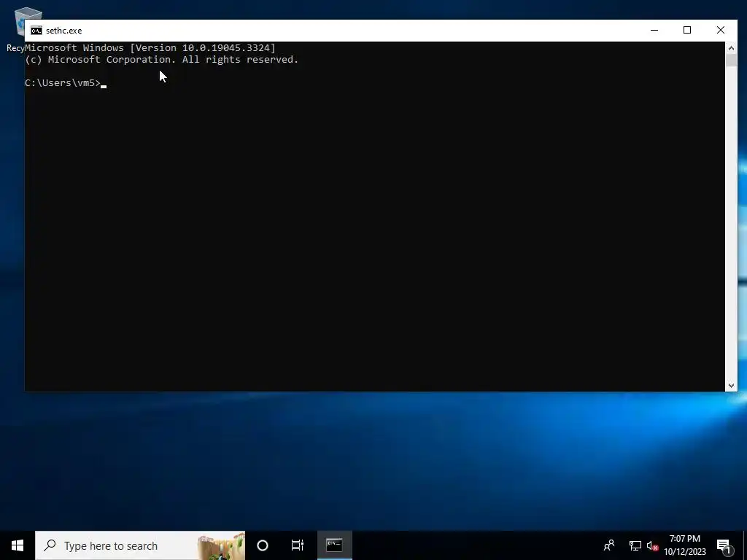Click the sethc.exe title bar text
This screenshot has width=747, height=560.
(x=64, y=31)
